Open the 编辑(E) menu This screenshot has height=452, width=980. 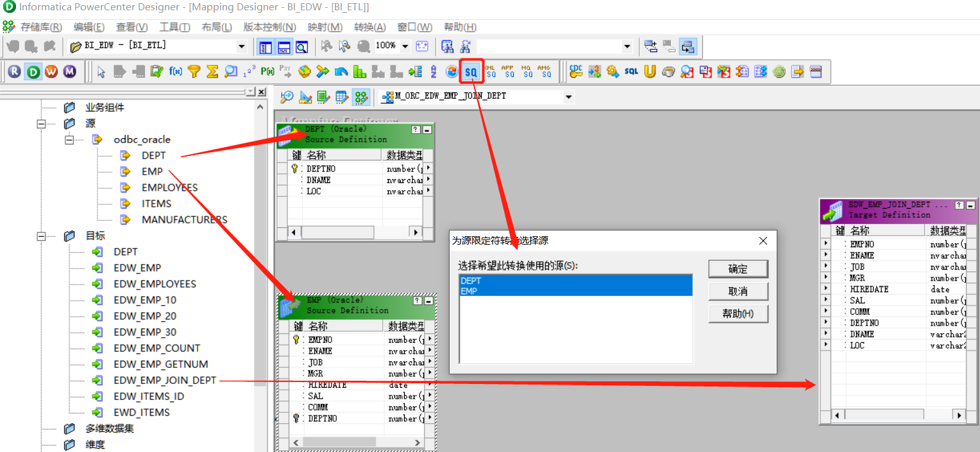coord(89,27)
